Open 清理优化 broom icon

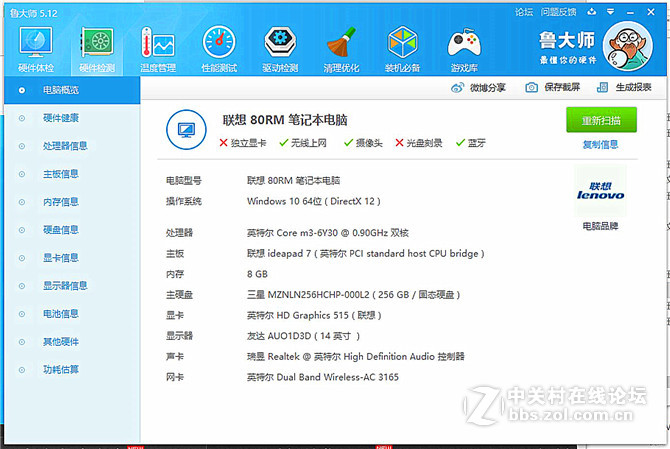(x=341, y=42)
